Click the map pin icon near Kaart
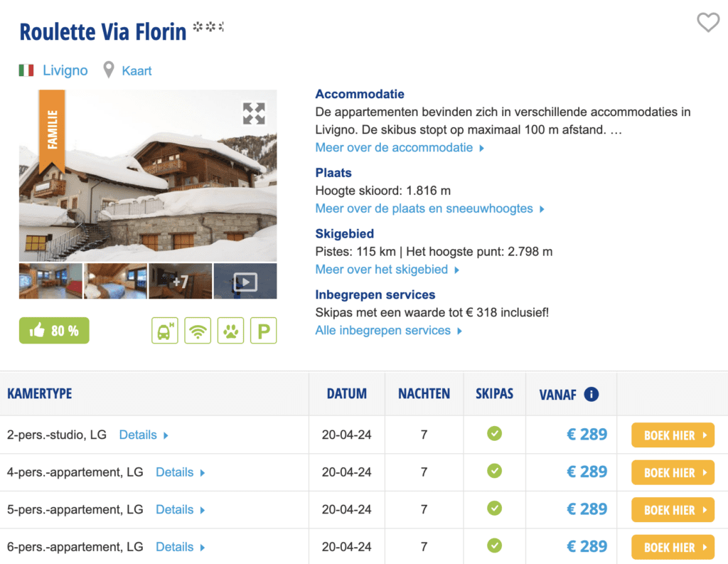 [x=109, y=70]
